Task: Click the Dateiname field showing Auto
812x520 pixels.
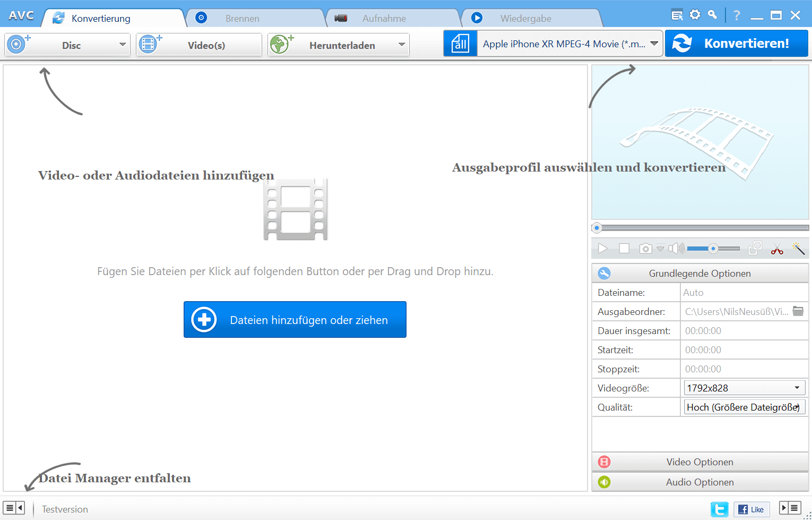Action: click(x=745, y=293)
